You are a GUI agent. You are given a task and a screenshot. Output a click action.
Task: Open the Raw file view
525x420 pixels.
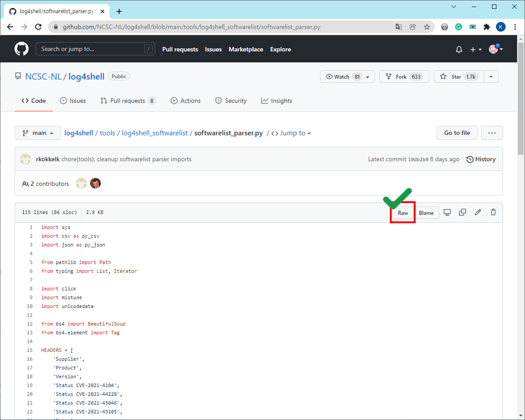point(403,213)
